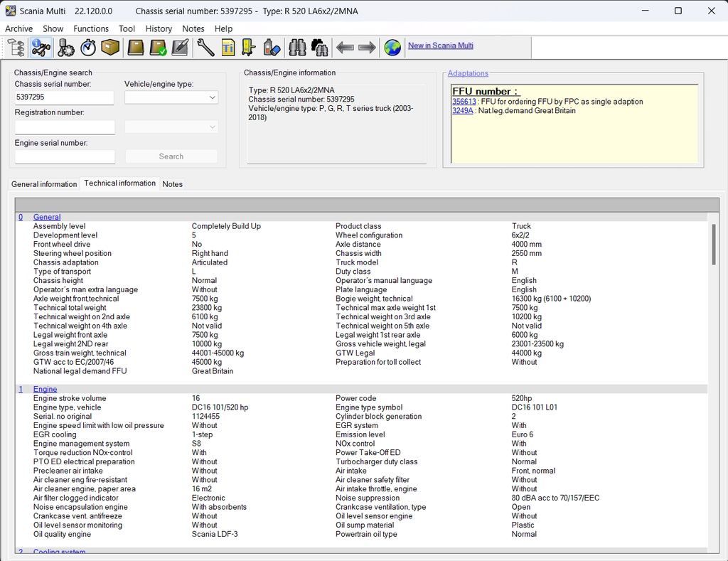Click the tree structure icon in toolbar
Viewport: 728px width, 561px height.
16,48
